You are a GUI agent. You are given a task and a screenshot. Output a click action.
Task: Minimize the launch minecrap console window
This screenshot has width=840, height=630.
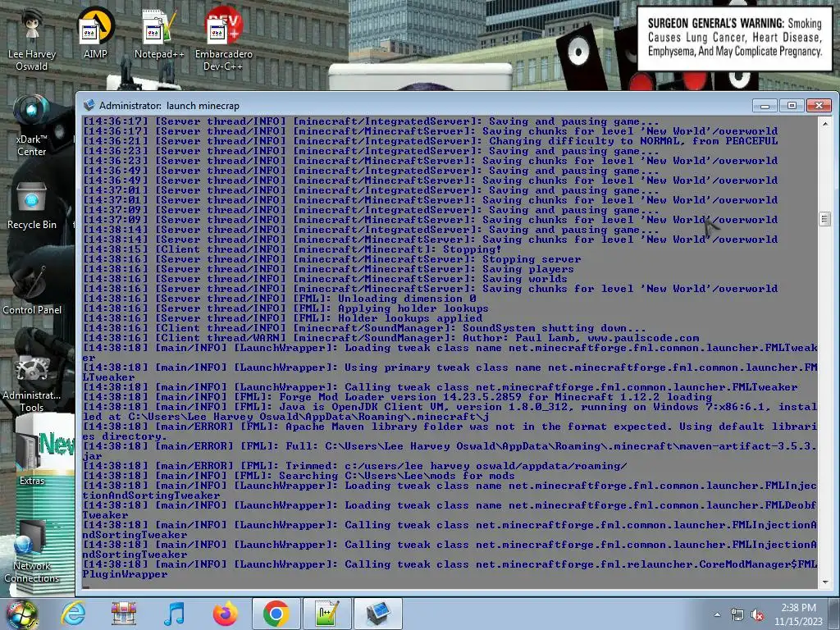765,106
